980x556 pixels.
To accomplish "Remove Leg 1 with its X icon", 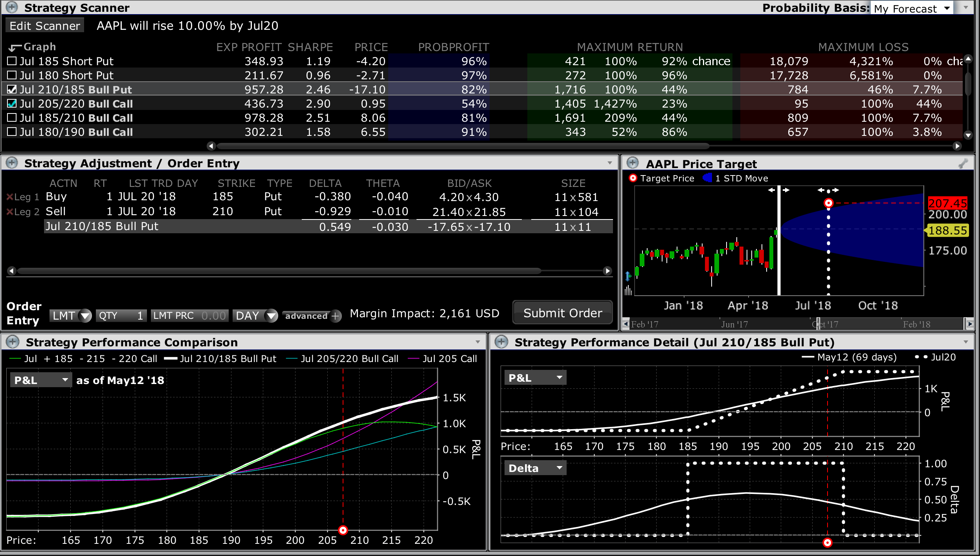I will [10, 197].
